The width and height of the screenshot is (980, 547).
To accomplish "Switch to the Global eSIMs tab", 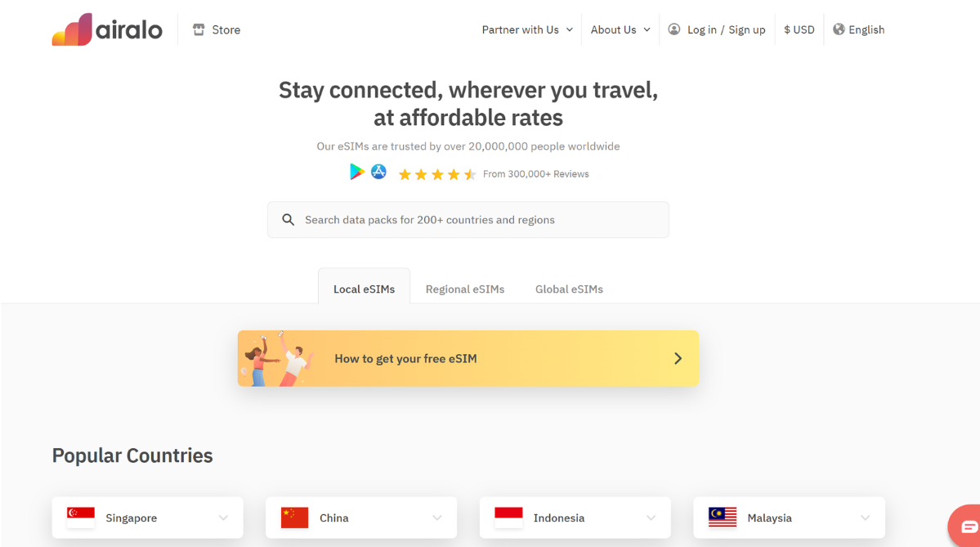I will point(569,289).
